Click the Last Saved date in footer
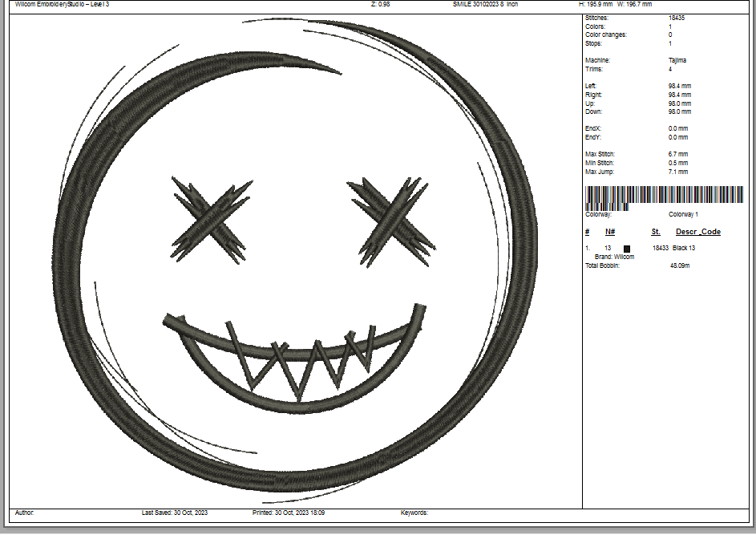Screen dimensions: 756x535 (174, 513)
